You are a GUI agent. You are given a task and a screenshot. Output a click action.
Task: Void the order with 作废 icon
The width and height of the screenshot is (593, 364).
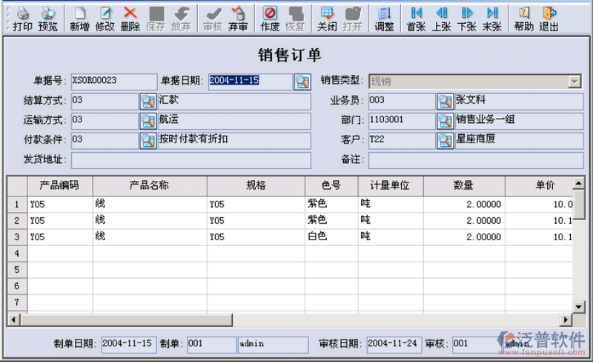tap(271, 19)
